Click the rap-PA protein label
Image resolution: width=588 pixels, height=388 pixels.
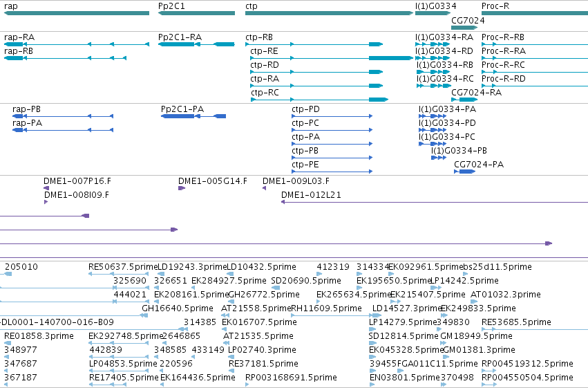click(x=27, y=123)
